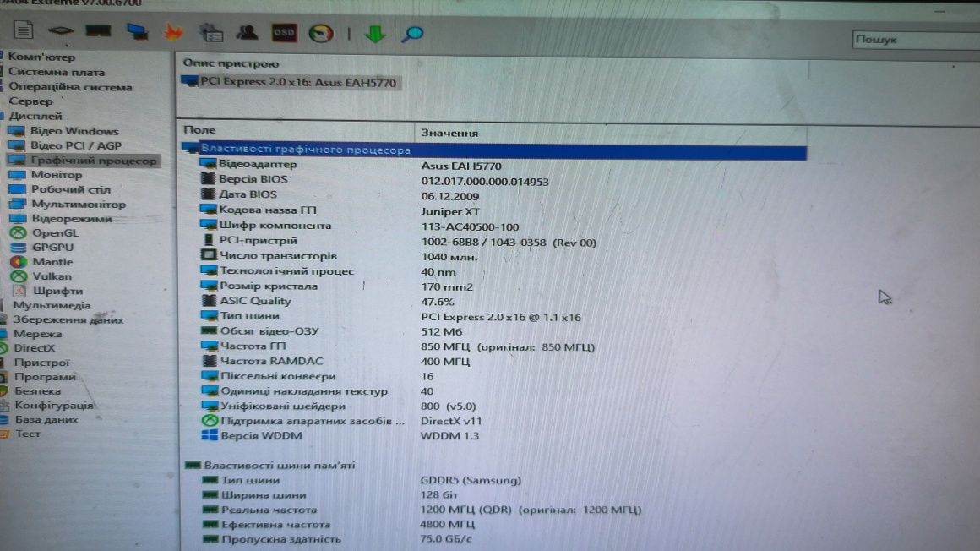This screenshot has width=980, height=551.
Task: Open Системна плата tree item
Action: click(x=57, y=72)
